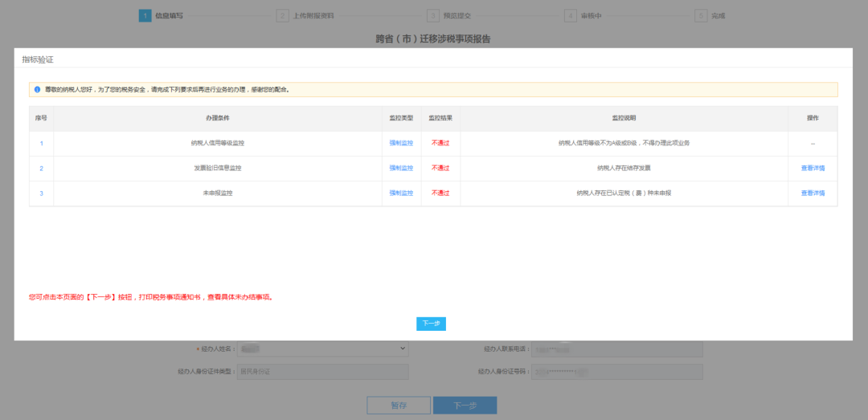Screen dimensions: 868x420
Task: Click row number 1 in 序号 column
Action: point(41,143)
